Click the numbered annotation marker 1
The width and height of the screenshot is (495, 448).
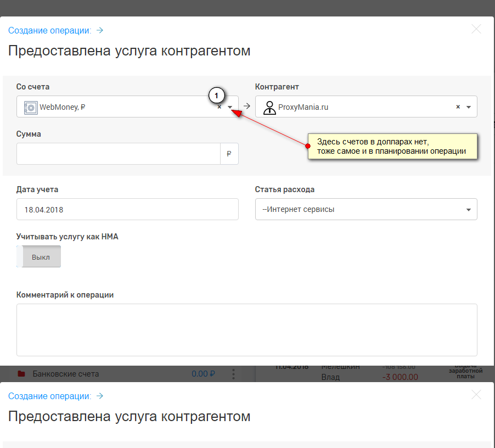click(216, 96)
